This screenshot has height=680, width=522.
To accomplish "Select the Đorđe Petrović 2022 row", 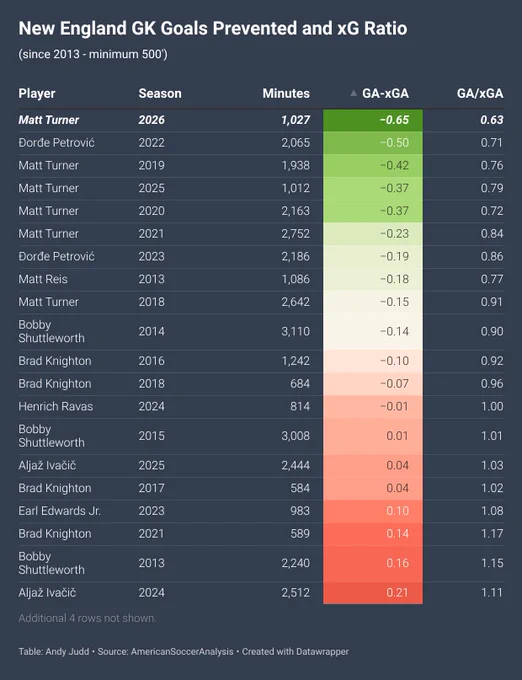I will point(261,143).
